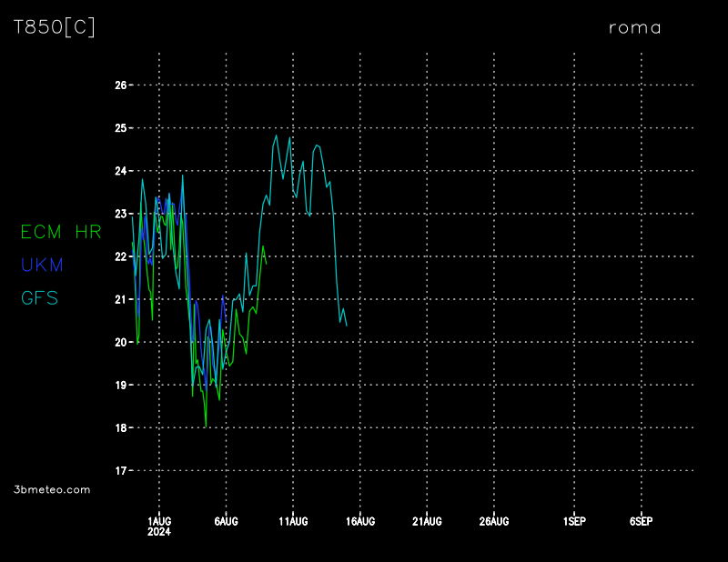
Task: Click the T850[C] chart title
Action: pyautogui.click(x=54, y=27)
